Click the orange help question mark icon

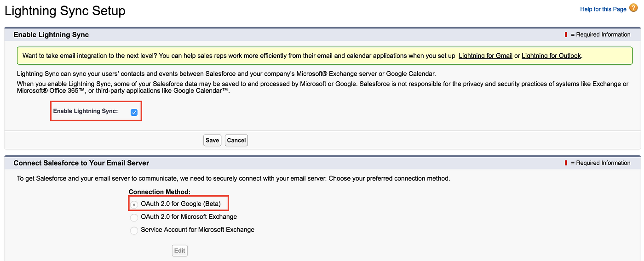pos(633,9)
